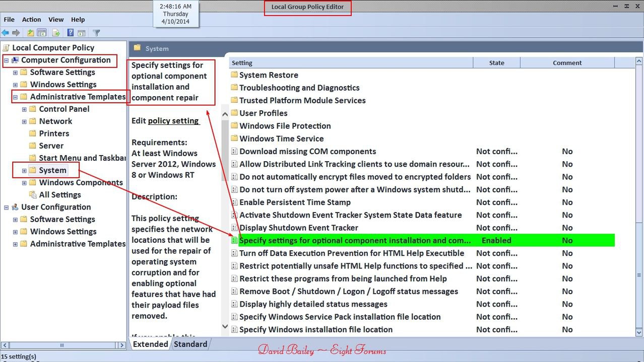Click icon of highlighted Specify settings optional component row

tap(234, 241)
